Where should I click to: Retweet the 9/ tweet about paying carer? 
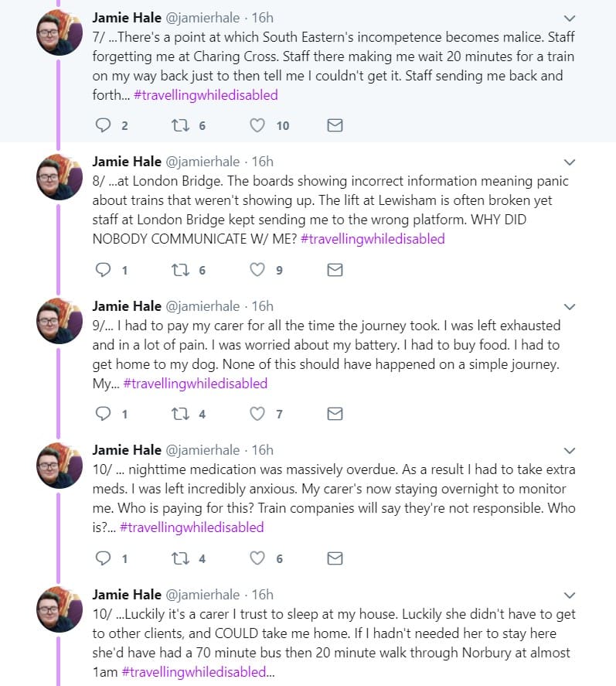click(180, 414)
